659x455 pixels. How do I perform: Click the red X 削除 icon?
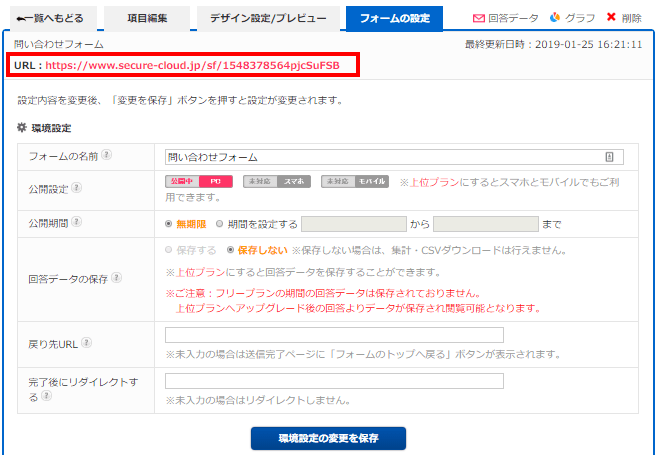click(x=611, y=18)
